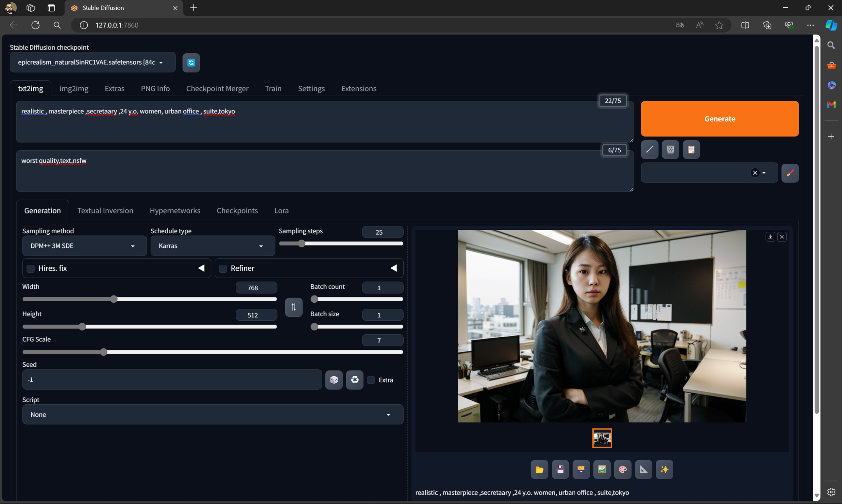
Task: Switch to the img2img tab
Action: pyautogui.click(x=74, y=88)
